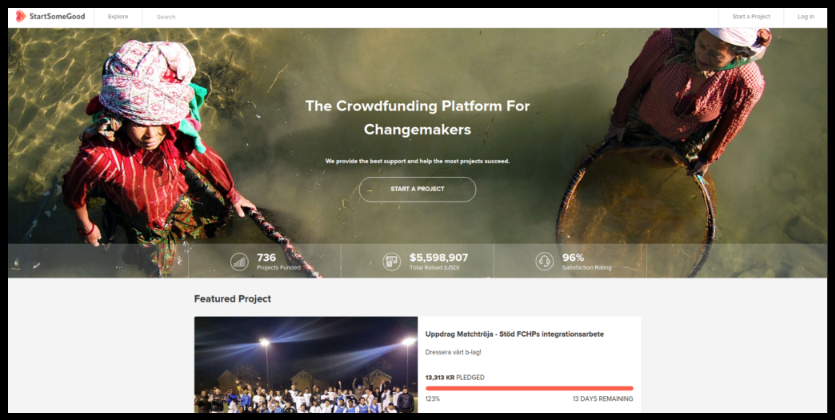Click the 13 DAYS REMAINING label
This screenshot has width=835, height=420.
coord(603,399)
